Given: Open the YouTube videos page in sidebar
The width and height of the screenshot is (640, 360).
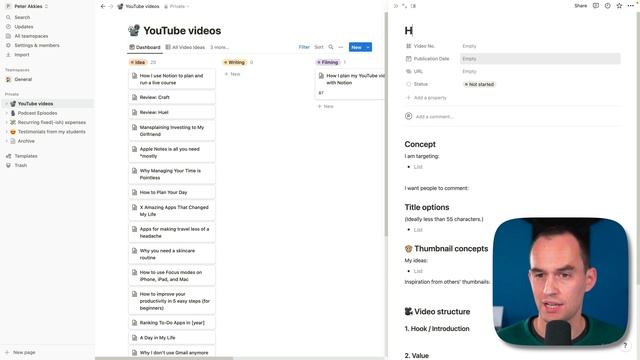Looking at the screenshot, I should [35, 104].
